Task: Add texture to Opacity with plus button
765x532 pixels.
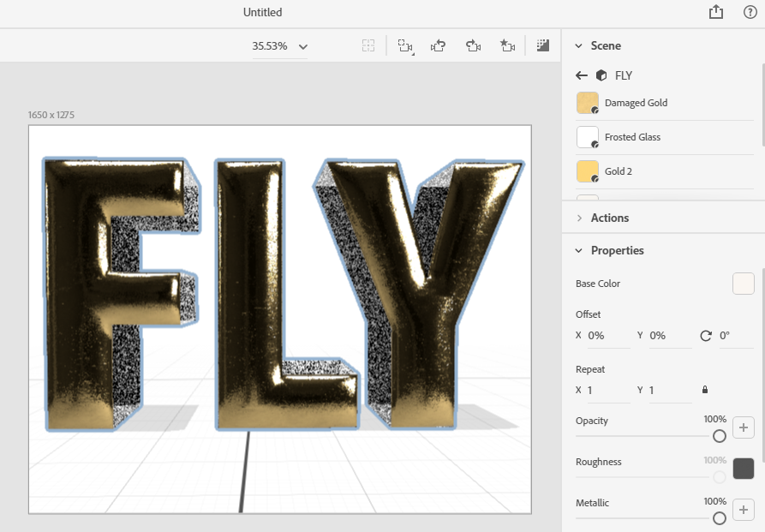Action: pos(744,427)
